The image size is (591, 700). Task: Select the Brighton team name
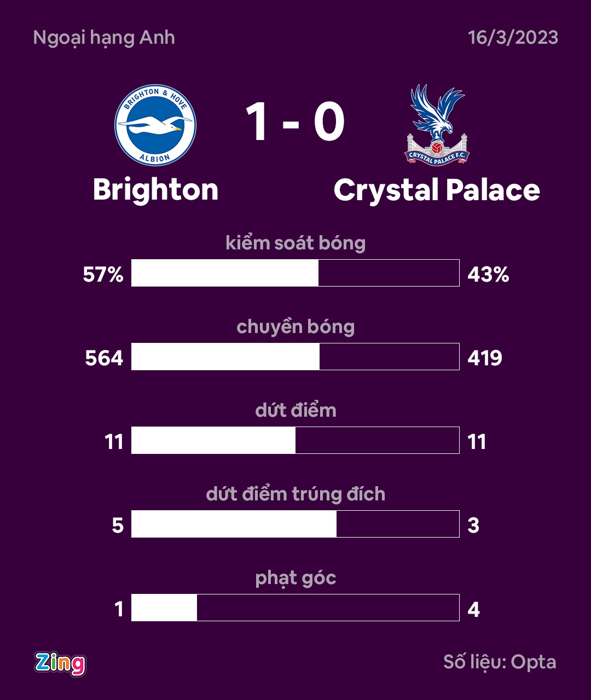tap(155, 190)
